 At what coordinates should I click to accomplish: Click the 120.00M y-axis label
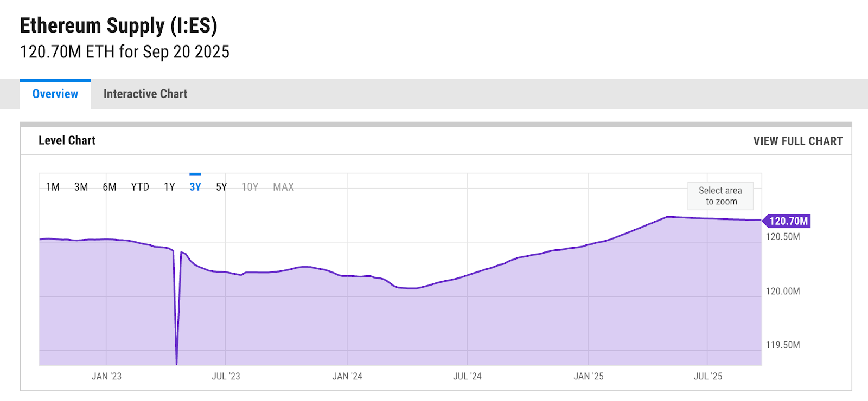[x=782, y=292]
